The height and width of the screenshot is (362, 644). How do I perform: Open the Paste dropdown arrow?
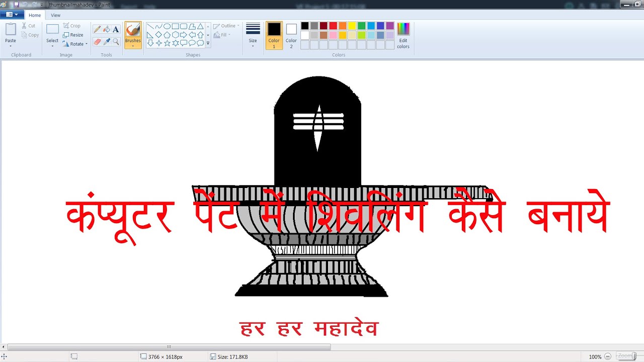click(x=11, y=46)
